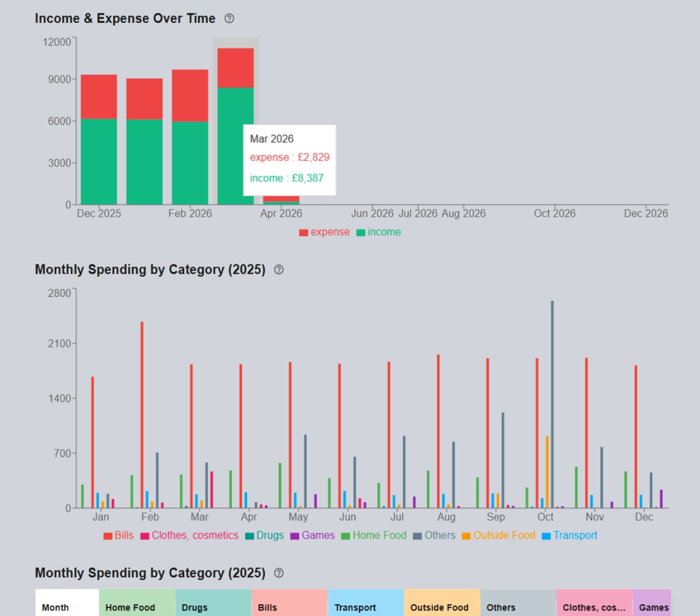
Task: Toggle Drugs legend entry
Action: pyautogui.click(x=264, y=536)
